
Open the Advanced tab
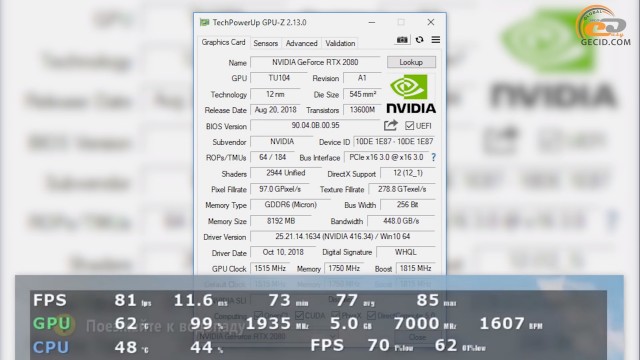pos(301,43)
